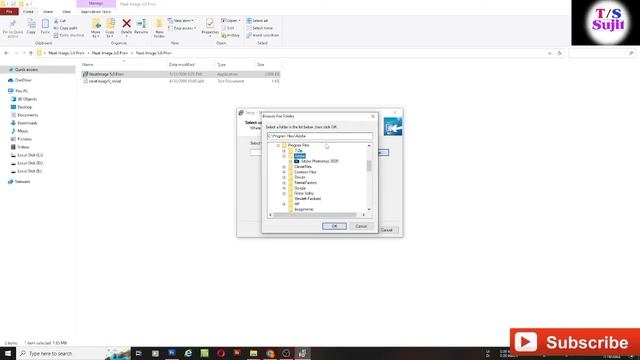Select Adobe Photoshop 2020 folder in tree
Screen dimensions: 640x360
pyautogui.click(x=319, y=161)
